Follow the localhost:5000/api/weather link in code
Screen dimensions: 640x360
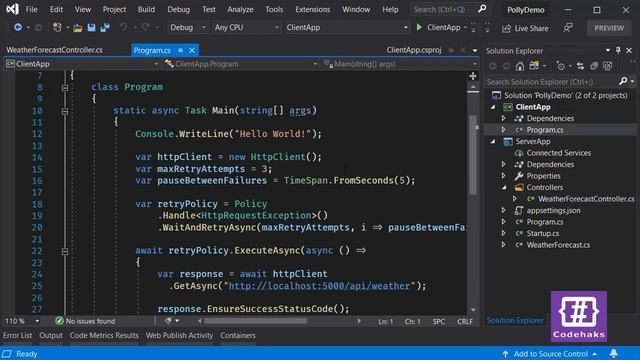(x=319, y=286)
